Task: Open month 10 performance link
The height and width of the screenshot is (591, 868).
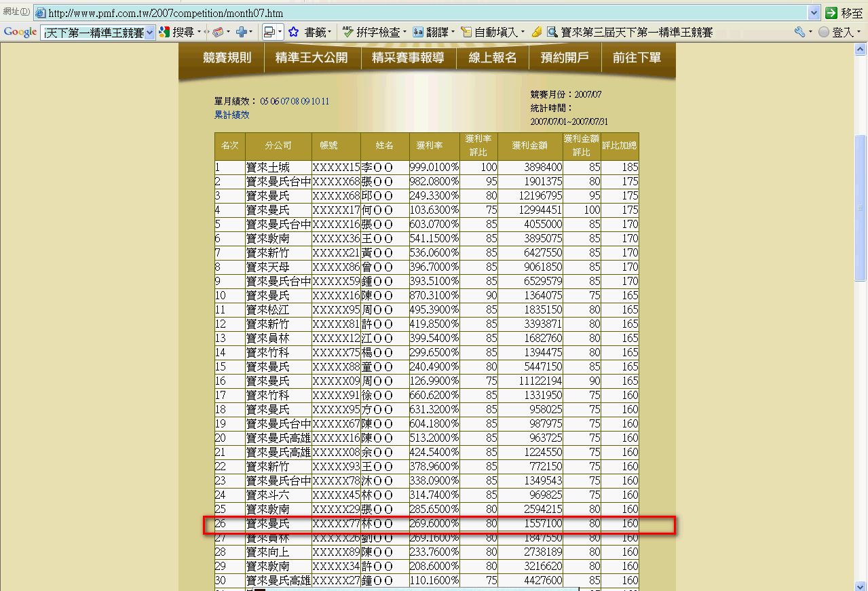Action: coord(315,102)
